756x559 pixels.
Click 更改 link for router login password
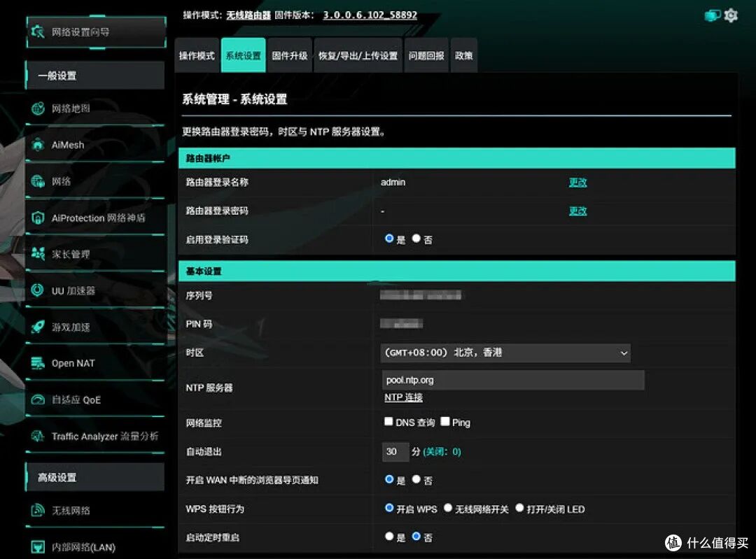(x=577, y=211)
